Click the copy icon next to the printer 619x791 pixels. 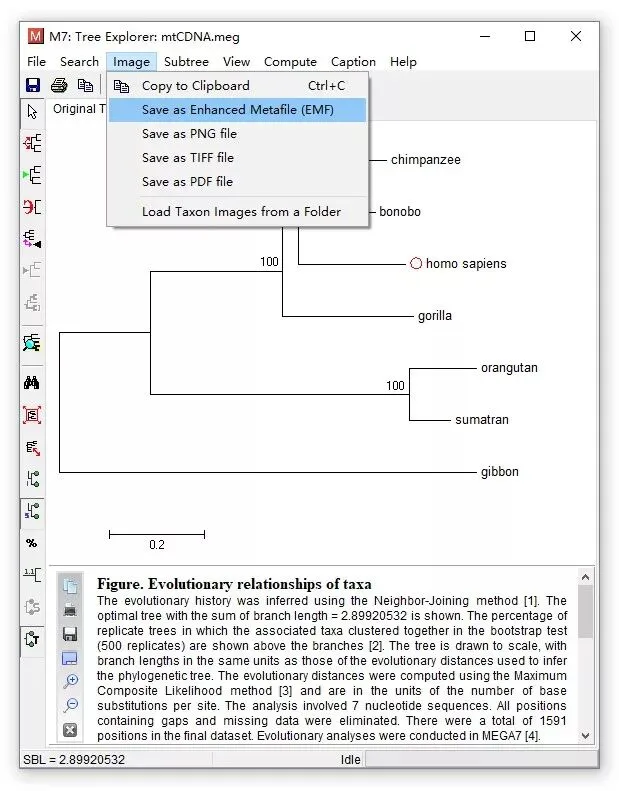(x=85, y=85)
